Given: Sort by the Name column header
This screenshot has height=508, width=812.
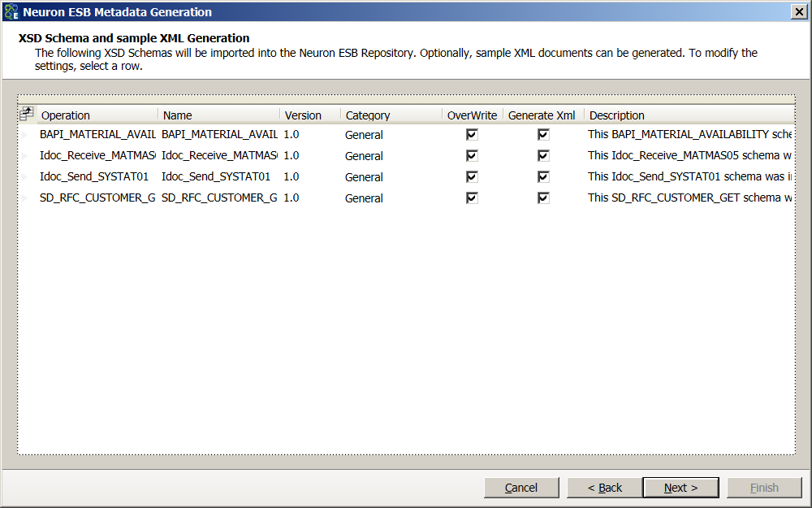Looking at the screenshot, I should coord(219,115).
